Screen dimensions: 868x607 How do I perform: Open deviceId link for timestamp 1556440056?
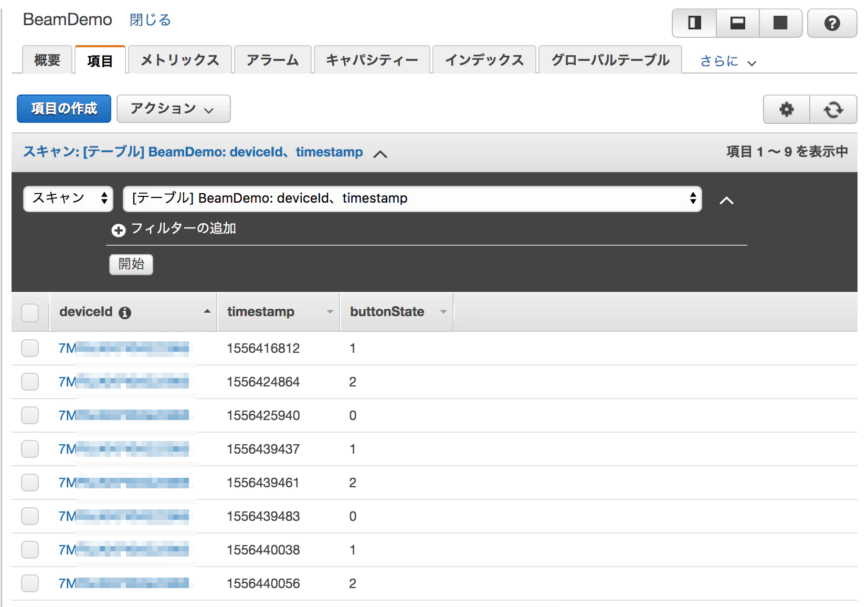[x=124, y=583]
